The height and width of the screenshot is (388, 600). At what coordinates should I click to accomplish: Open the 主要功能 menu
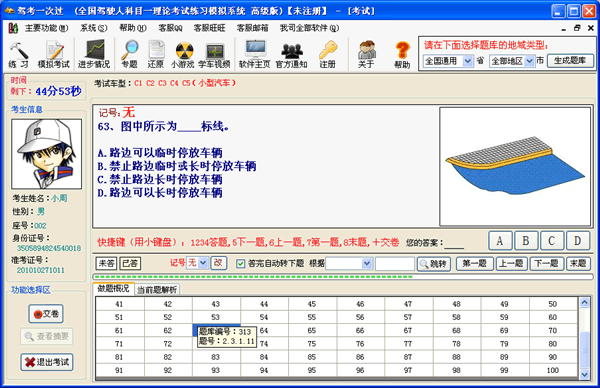(46, 28)
